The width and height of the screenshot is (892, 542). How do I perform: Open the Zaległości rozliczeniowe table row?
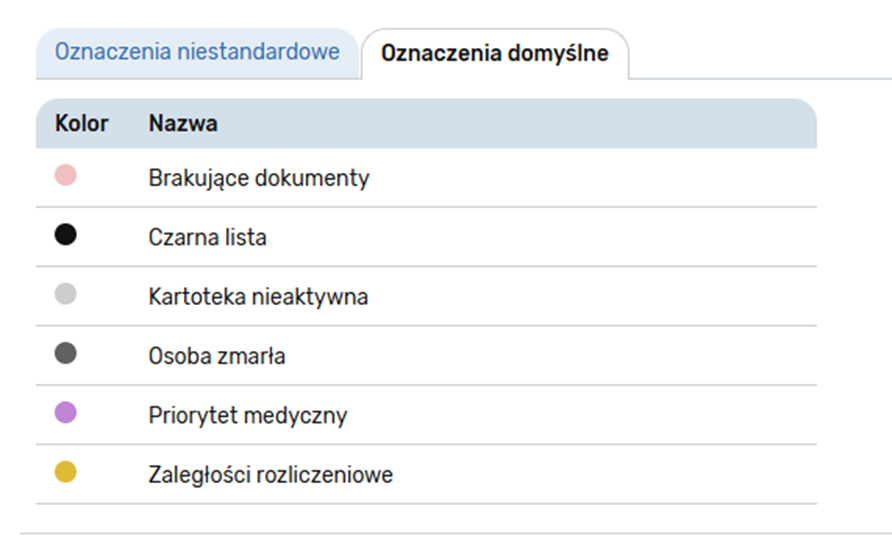[500, 474]
